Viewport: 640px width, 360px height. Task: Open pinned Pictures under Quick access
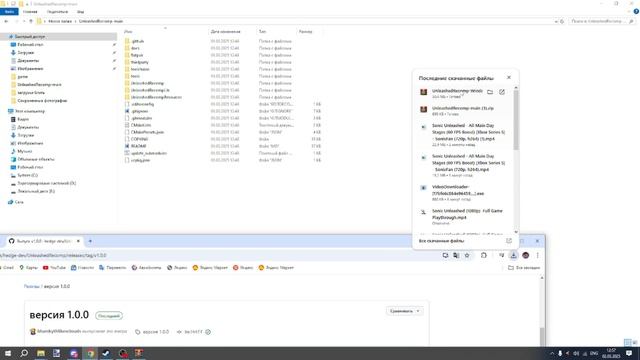(30, 69)
